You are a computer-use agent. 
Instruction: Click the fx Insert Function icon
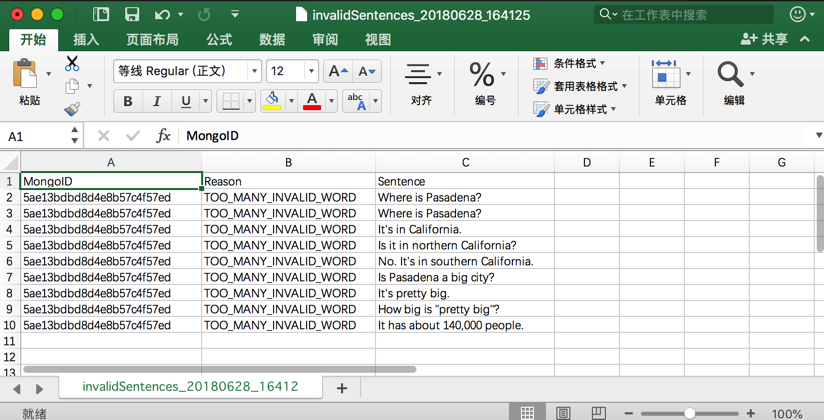[x=163, y=136]
